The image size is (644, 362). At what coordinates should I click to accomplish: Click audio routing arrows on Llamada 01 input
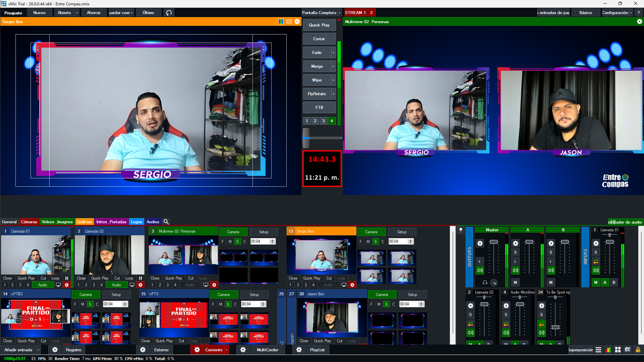coord(596,261)
